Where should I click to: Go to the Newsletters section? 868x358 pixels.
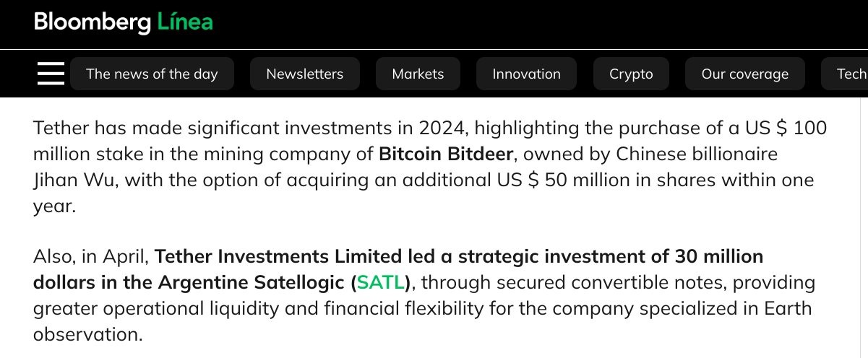coord(304,74)
